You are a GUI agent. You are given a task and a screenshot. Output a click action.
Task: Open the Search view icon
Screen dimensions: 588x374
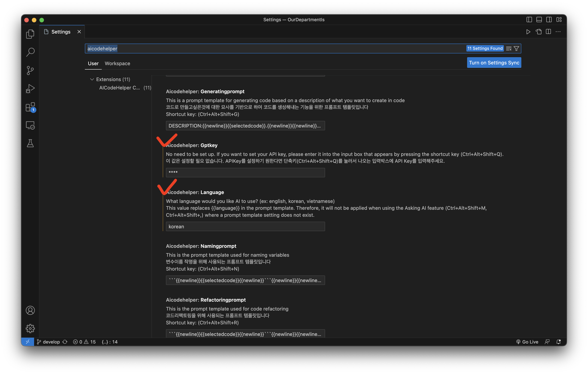(x=30, y=52)
